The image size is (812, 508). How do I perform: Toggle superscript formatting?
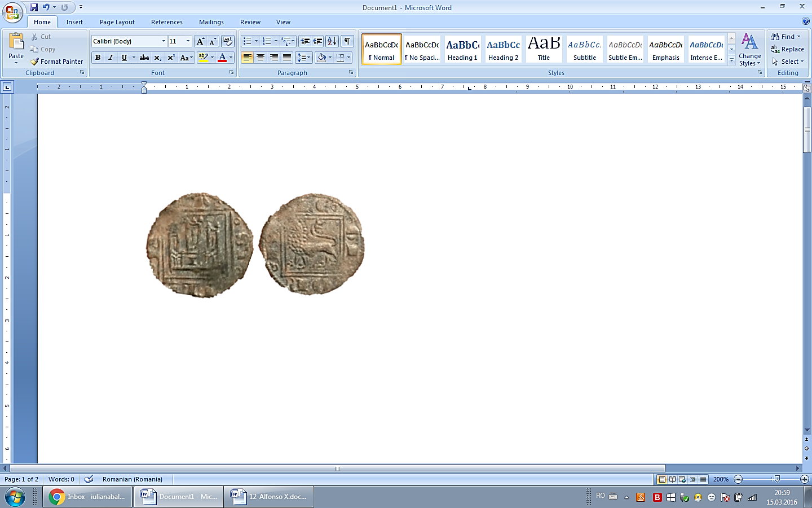[171, 57]
